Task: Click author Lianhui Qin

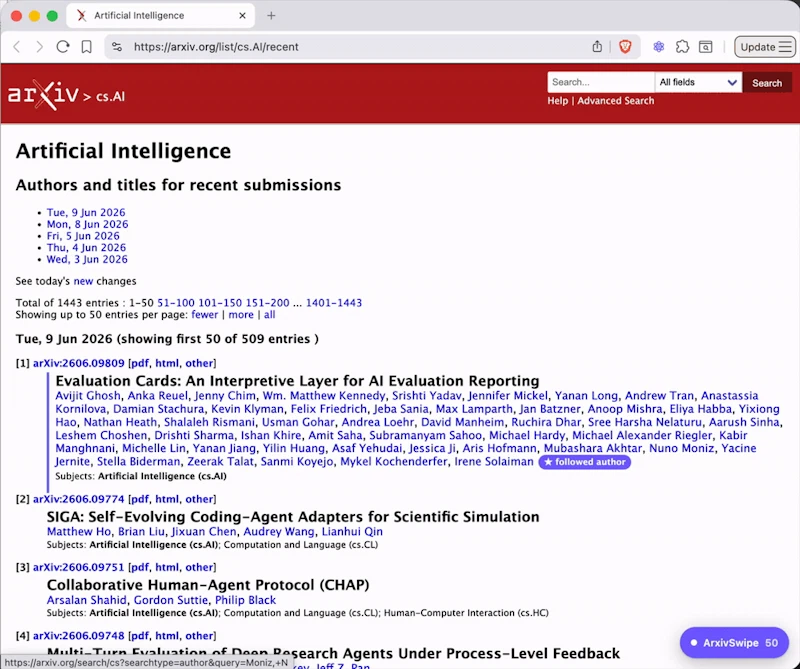Action: (352, 532)
